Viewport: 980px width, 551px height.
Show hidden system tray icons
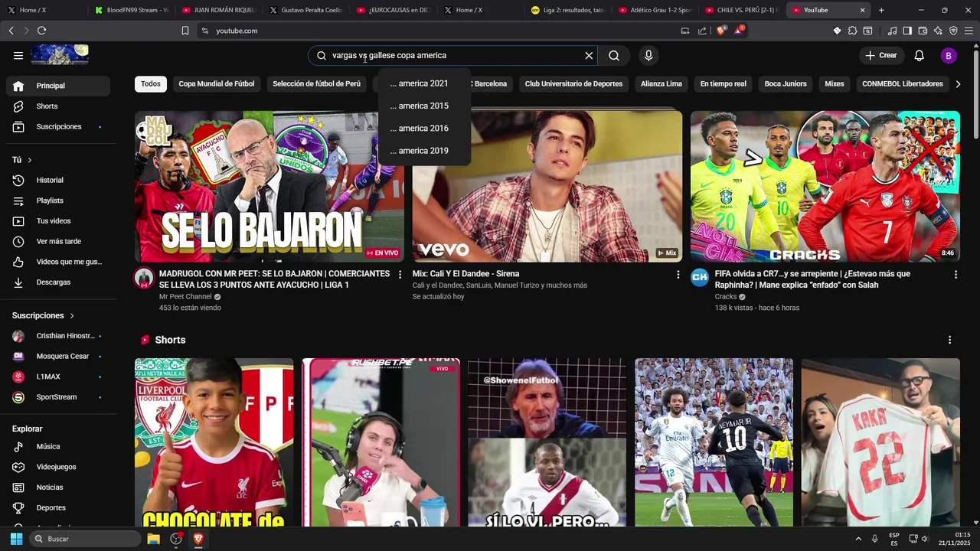pyautogui.click(x=857, y=539)
